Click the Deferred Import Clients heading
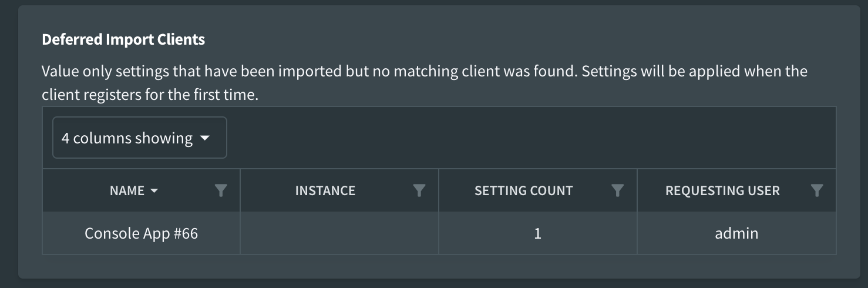 (x=123, y=39)
